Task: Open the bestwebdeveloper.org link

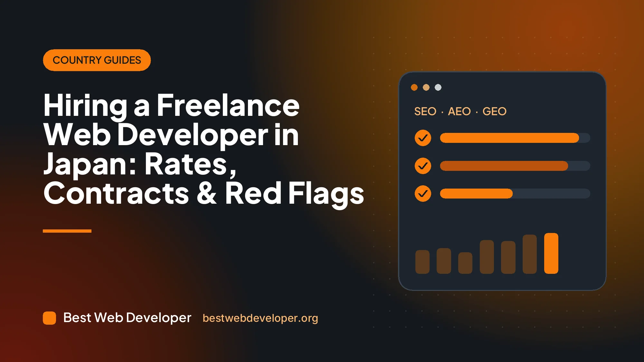Action: pos(260,318)
